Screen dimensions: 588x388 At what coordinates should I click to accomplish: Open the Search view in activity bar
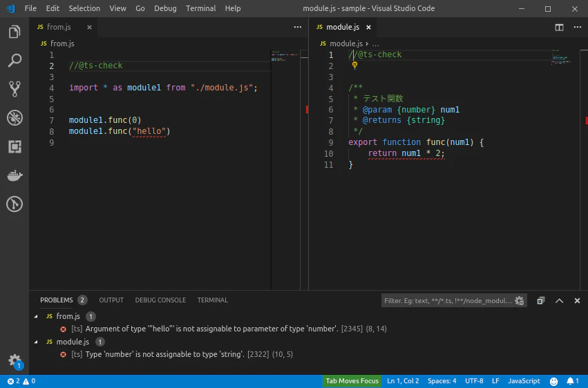[15, 60]
